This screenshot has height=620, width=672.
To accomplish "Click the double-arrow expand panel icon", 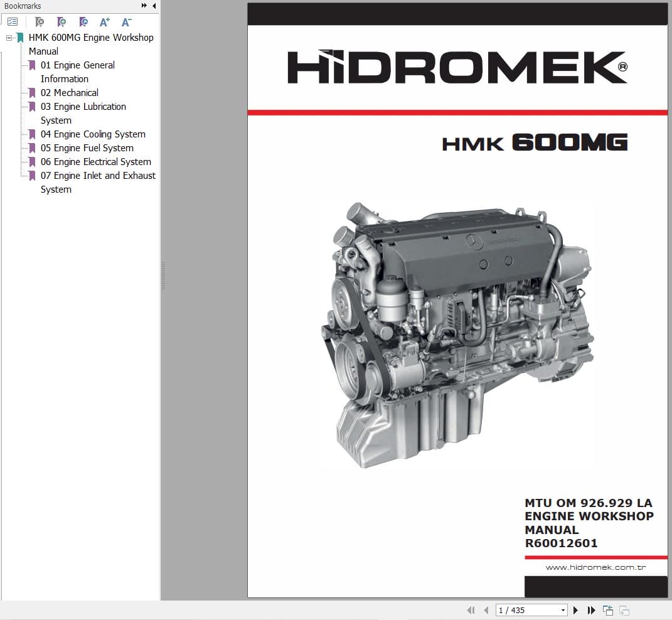I will 144,6.
